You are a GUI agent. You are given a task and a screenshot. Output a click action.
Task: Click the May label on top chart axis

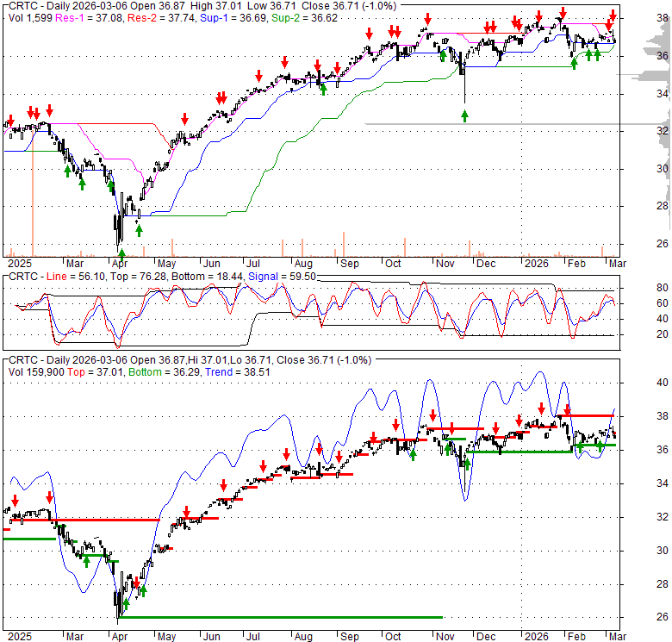pyautogui.click(x=166, y=262)
